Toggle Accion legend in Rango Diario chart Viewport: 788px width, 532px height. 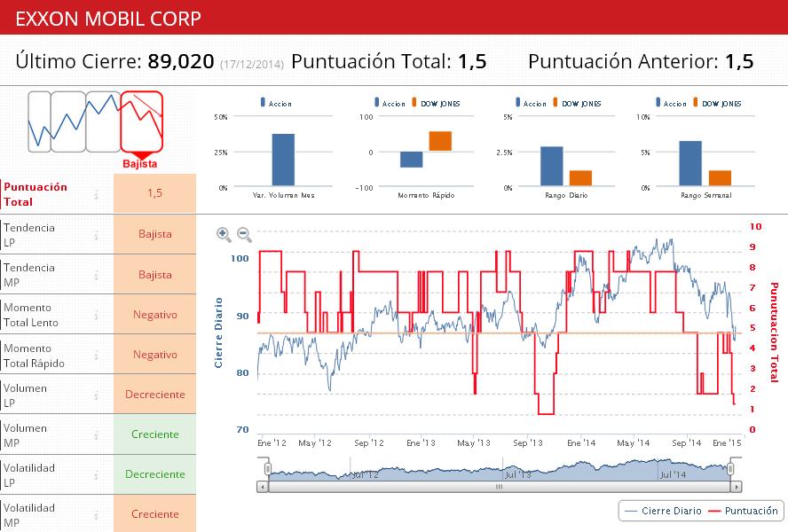531,103
